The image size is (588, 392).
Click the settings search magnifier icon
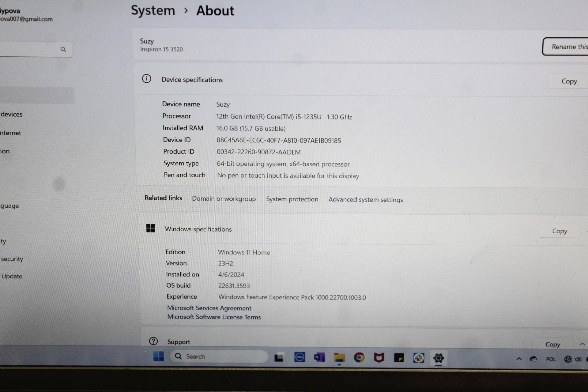[63, 49]
